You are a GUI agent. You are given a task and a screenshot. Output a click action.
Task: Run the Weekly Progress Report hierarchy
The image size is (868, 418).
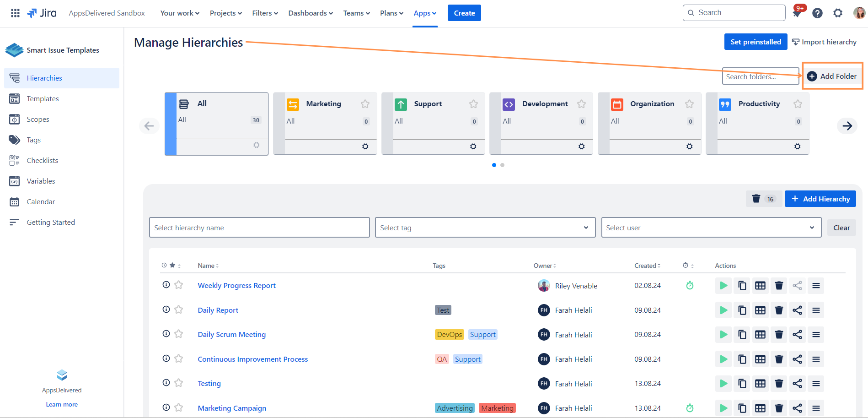tap(723, 286)
